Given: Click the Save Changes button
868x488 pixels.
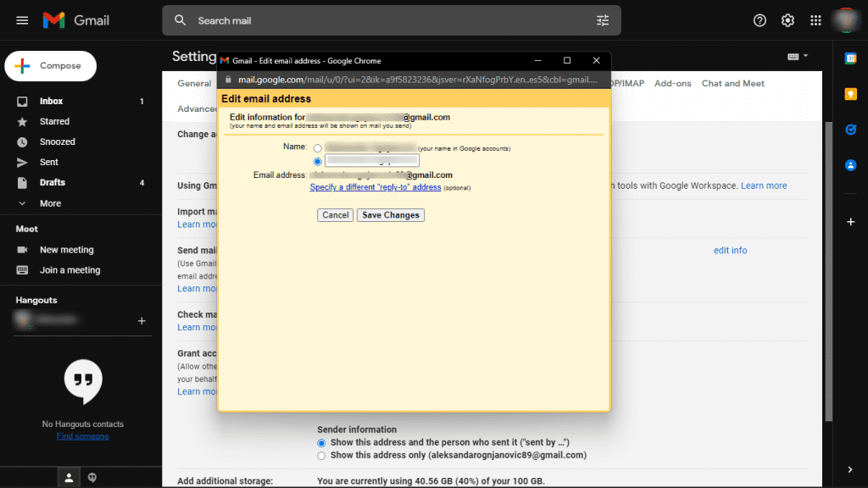Looking at the screenshot, I should point(390,215).
